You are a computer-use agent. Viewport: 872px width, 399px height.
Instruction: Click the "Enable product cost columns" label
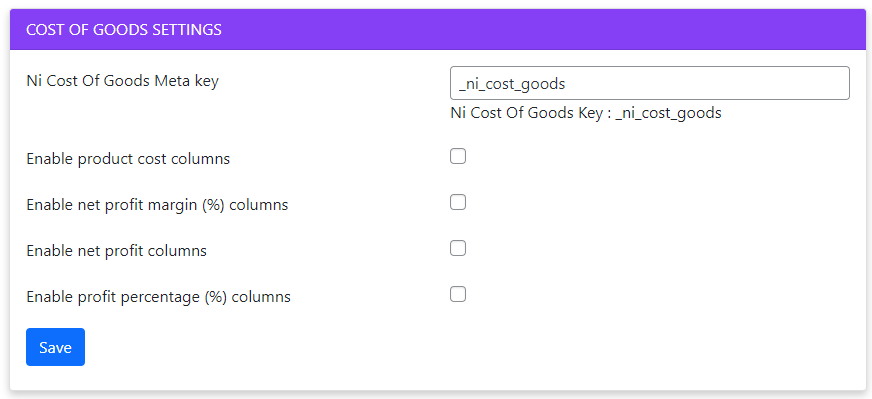click(128, 159)
